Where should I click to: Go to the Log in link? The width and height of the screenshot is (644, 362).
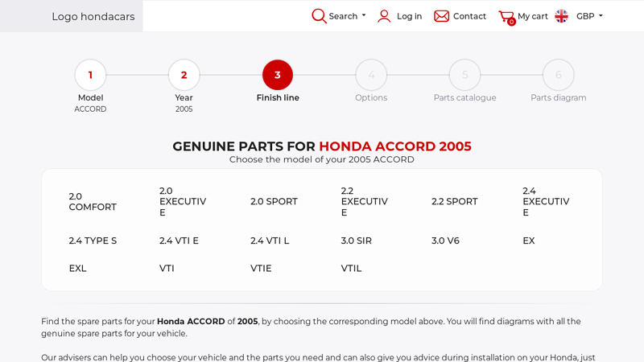click(x=409, y=16)
